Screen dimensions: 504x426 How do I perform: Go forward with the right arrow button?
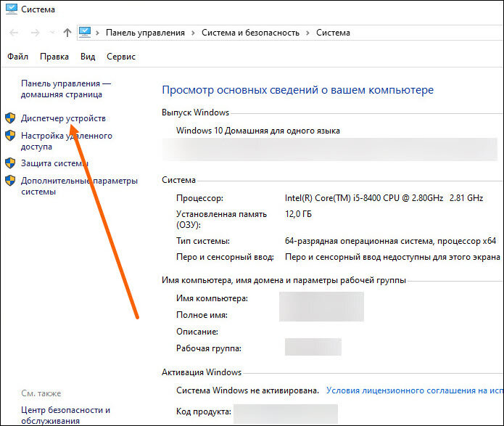pyautogui.click(x=35, y=33)
